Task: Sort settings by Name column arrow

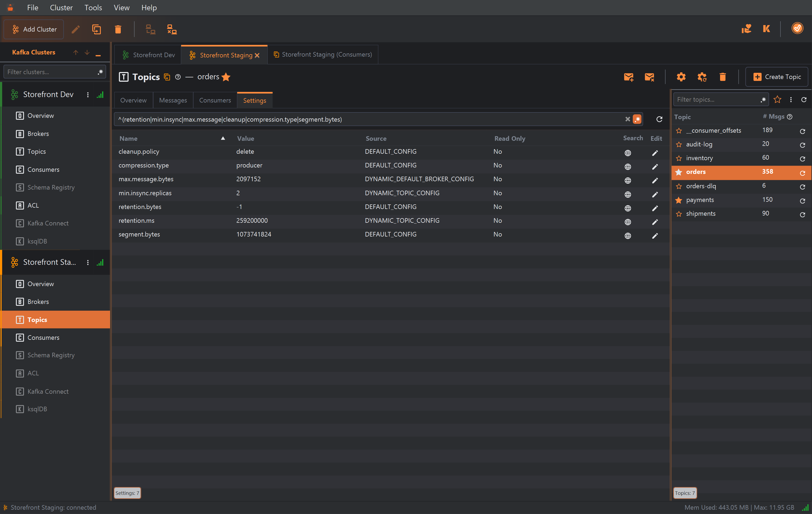Action: point(223,138)
